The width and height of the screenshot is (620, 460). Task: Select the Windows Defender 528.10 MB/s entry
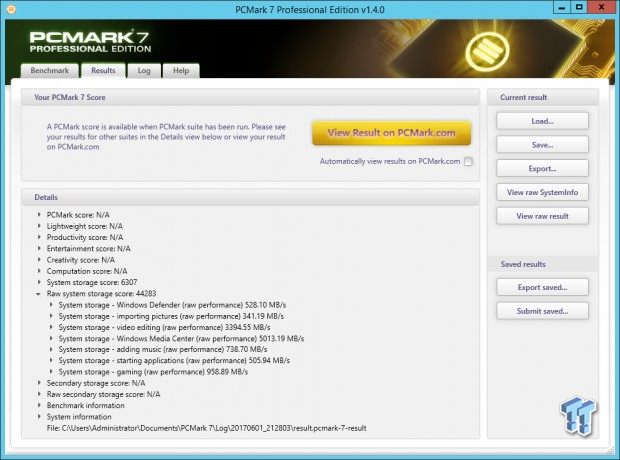point(172,305)
